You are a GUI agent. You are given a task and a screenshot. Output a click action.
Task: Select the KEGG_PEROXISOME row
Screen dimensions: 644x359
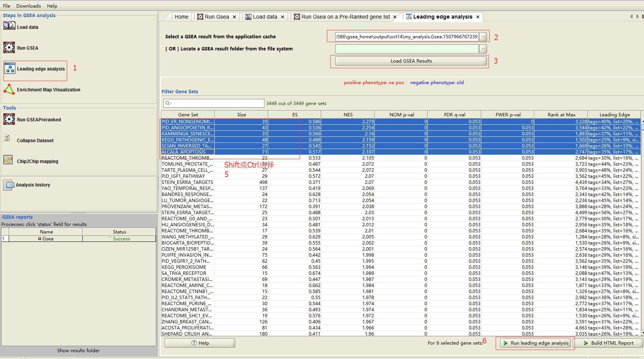(x=401, y=267)
